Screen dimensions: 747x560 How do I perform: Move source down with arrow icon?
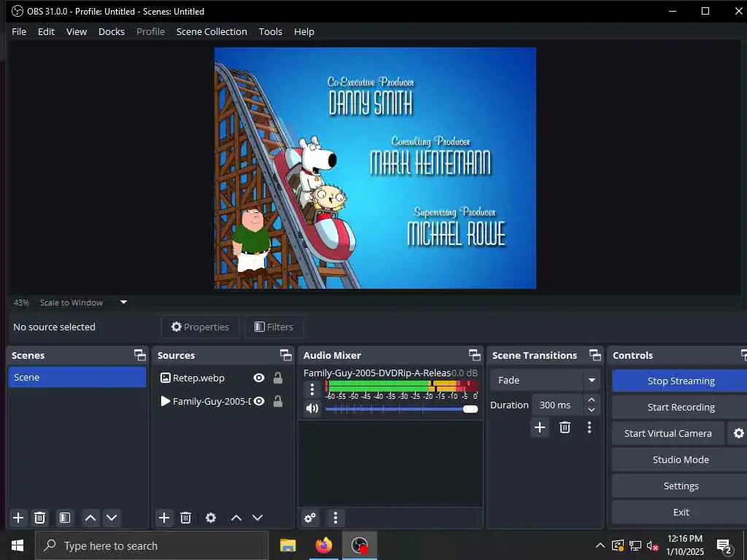(x=258, y=518)
